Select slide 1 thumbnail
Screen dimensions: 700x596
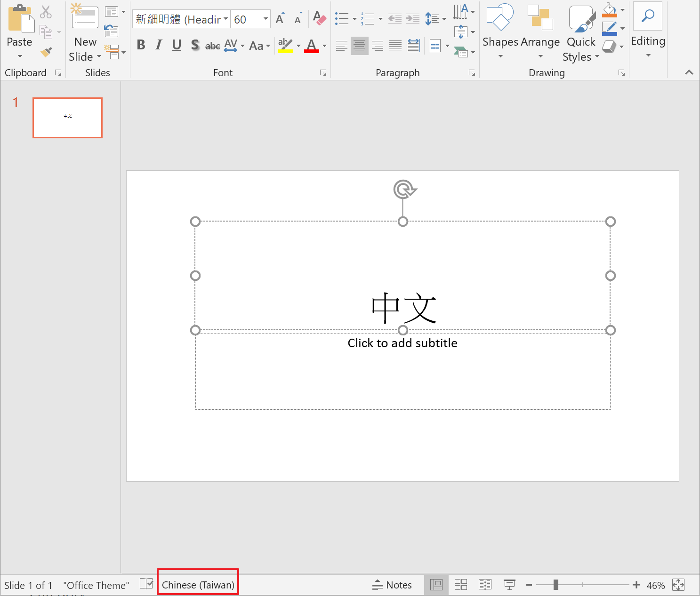pos(67,118)
